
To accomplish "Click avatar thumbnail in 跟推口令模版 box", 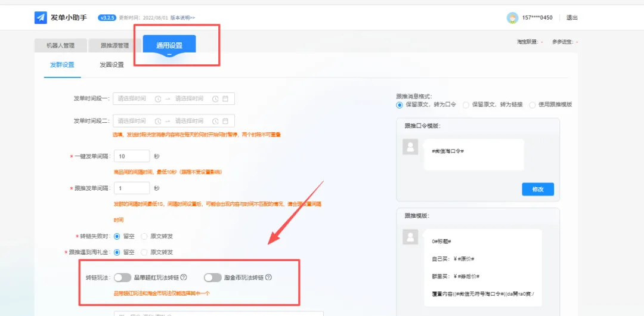I will point(410,147).
